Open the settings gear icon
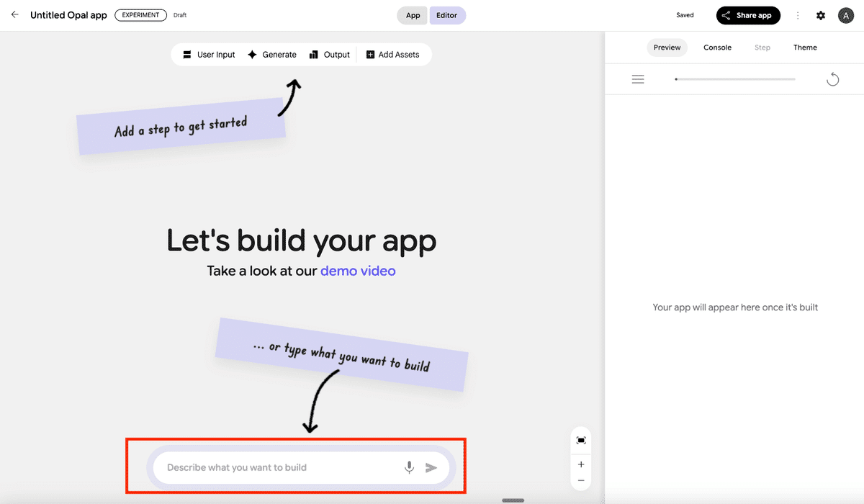Screen dimensions: 864x504 tap(821, 15)
